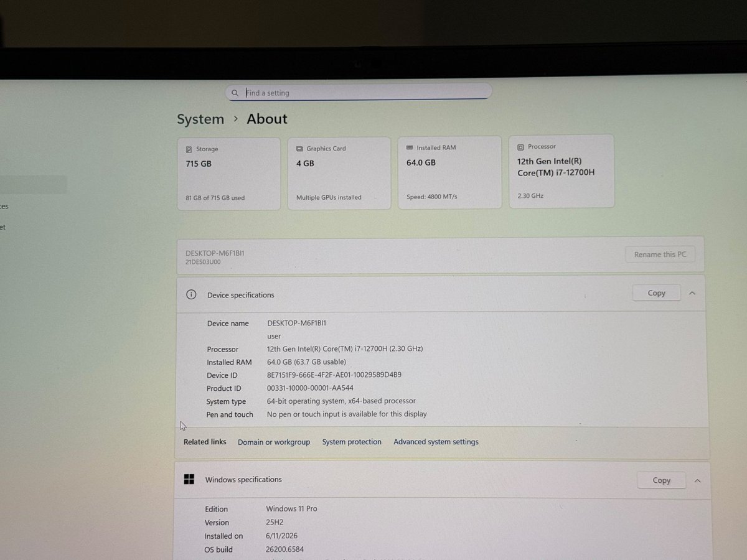This screenshot has height=560, width=747.
Task: Click the Processor 12th Gen Intel (2.30 GHz) value row
Action: (345, 349)
